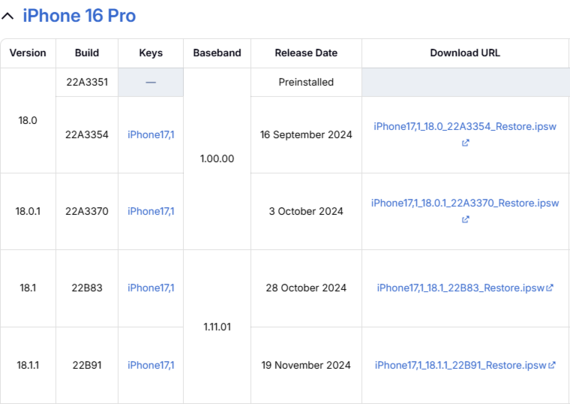Open the iPhone 16 Pro heading link
Image resolution: width=570 pixels, height=404 pixels.
coord(79,16)
